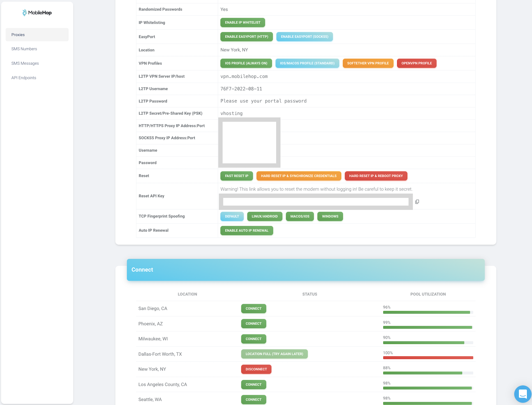Click the Location column header
Screen dimensions: 532x405
click(187, 294)
